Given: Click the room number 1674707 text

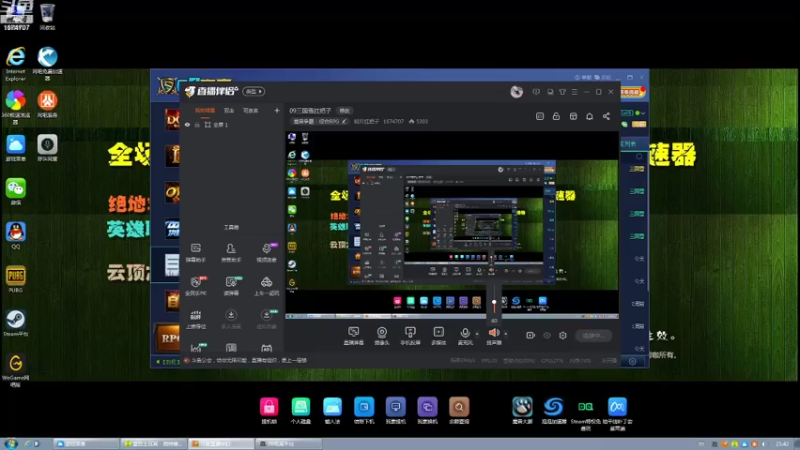Looking at the screenshot, I should tap(393, 121).
